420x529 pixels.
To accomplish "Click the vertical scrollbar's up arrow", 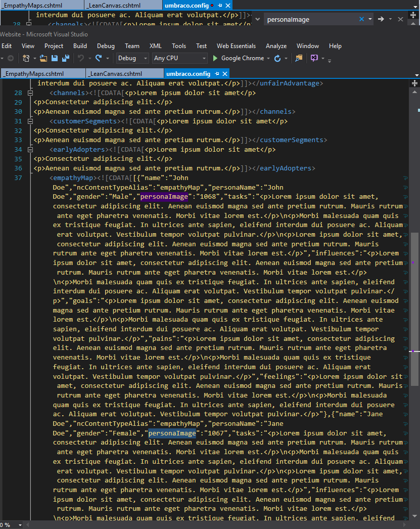I will click(414, 92).
